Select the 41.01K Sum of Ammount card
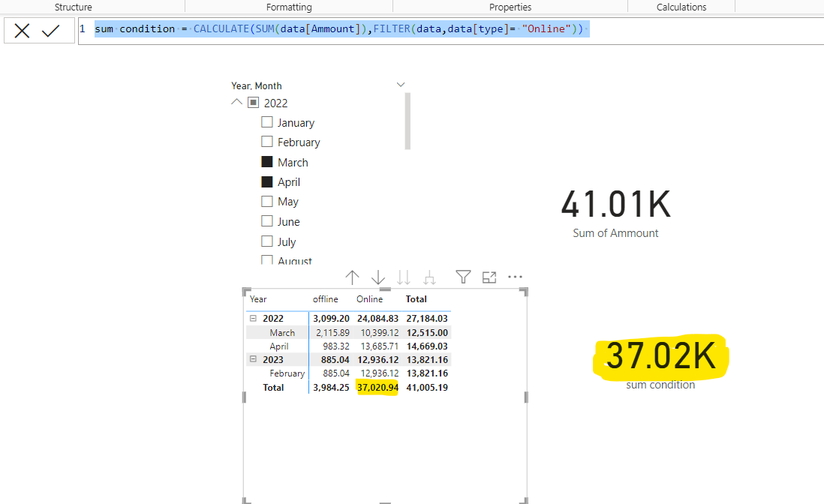The height and width of the screenshot is (504, 824). coord(615,213)
